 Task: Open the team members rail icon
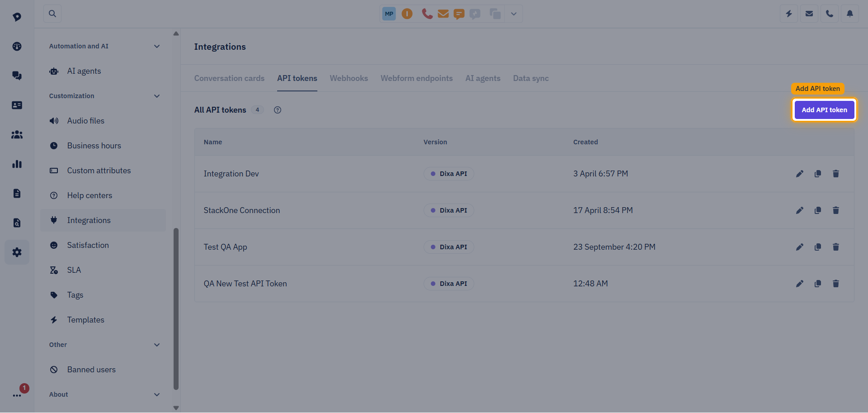(17, 135)
